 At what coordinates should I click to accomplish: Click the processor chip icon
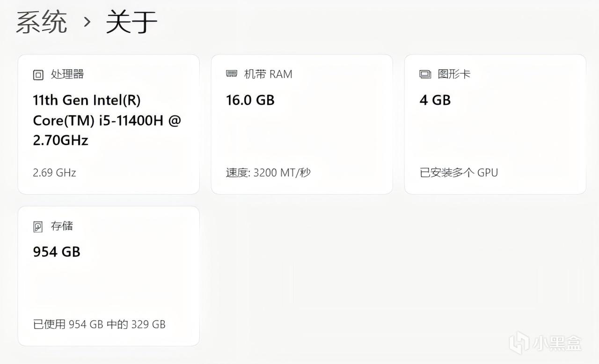click(38, 74)
